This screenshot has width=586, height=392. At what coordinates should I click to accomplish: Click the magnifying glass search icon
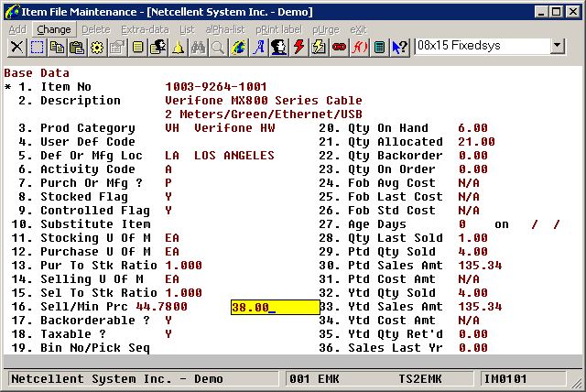[218, 48]
